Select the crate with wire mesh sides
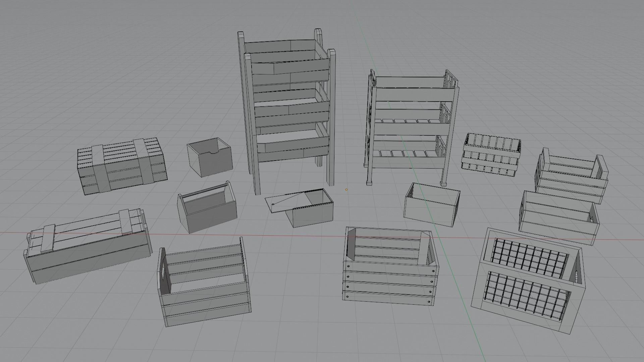Viewport: 644px width, 362px height. tap(529, 281)
